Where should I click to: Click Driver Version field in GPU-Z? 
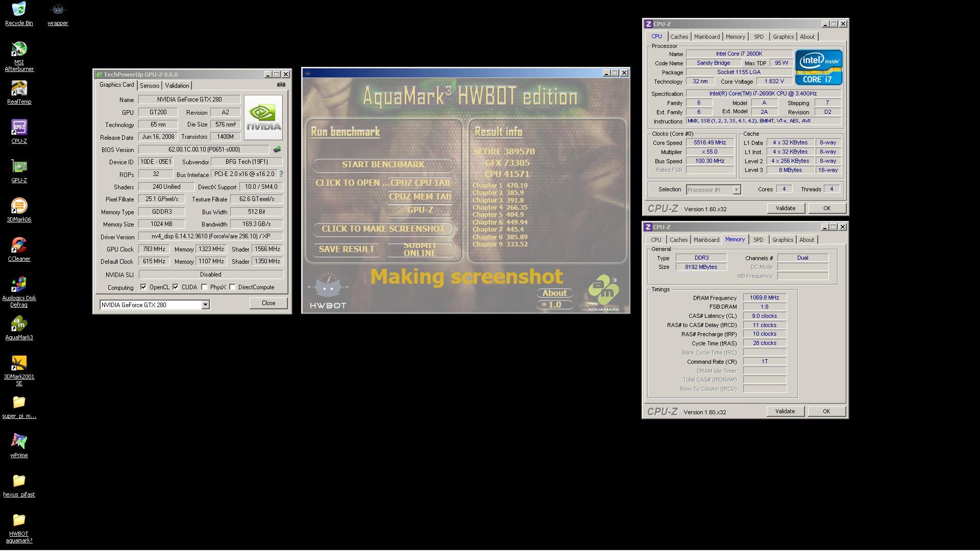tap(211, 237)
